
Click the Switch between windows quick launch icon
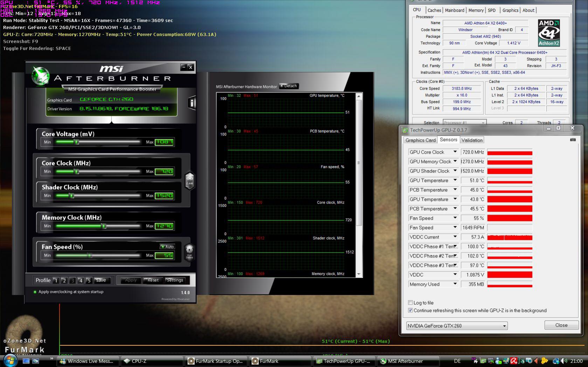coord(35,361)
